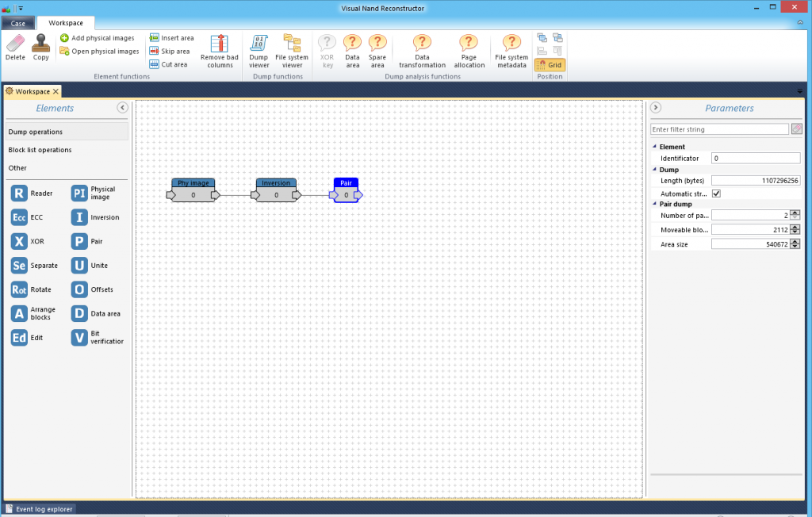The height and width of the screenshot is (517, 812).
Task: Open the File system viewer
Action: point(292,51)
